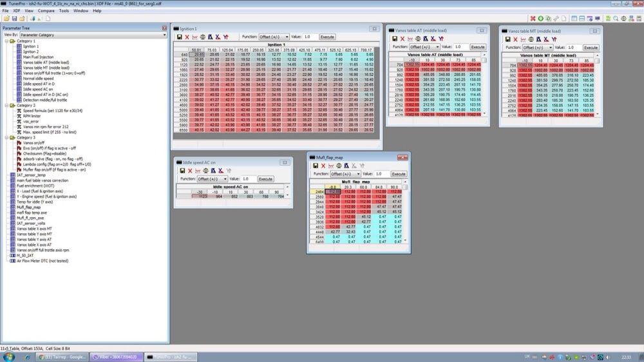Select Vanos on/off flag in Category 3
Image resolution: width=644 pixels, height=362 pixels.
pos(33,143)
